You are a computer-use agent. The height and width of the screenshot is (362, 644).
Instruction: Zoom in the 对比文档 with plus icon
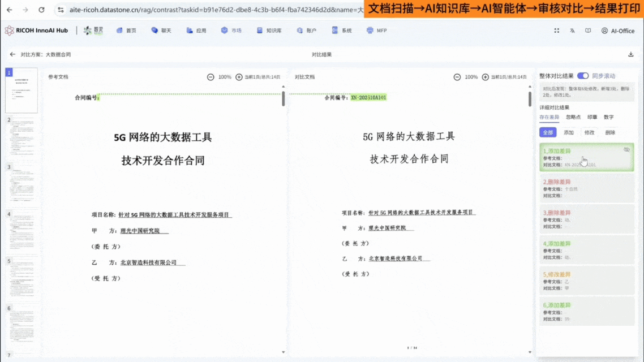486,77
